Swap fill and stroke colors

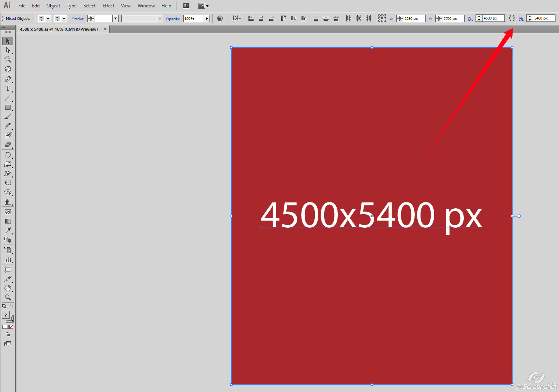click(12, 306)
